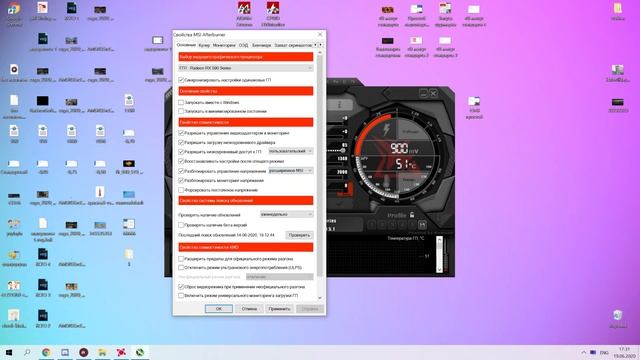Image resolution: width=640 pixels, height=360 pixels.
Task: Enable 'Запускать вместе с Windows'
Action: (x=181, y=102)
